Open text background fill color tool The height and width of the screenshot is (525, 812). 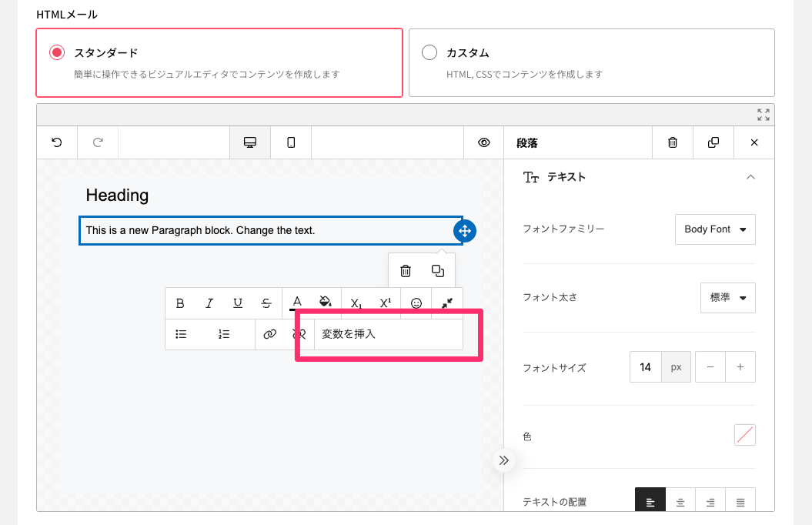[326, 302]
